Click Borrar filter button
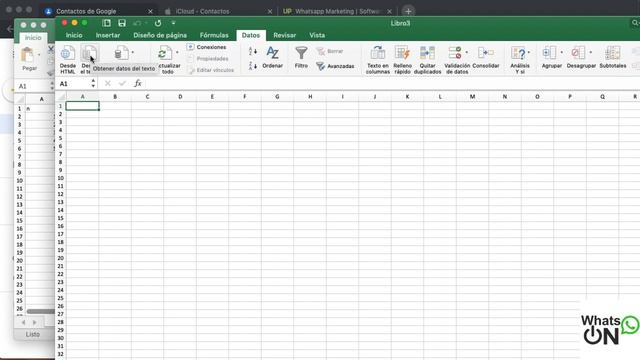640x360 pixels. (x=330, y=51)
